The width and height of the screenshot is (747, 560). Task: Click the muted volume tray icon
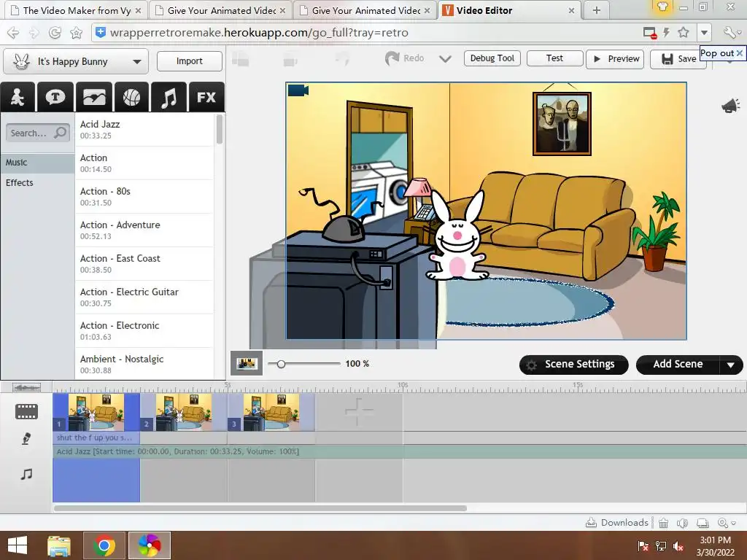coord(678,546)
